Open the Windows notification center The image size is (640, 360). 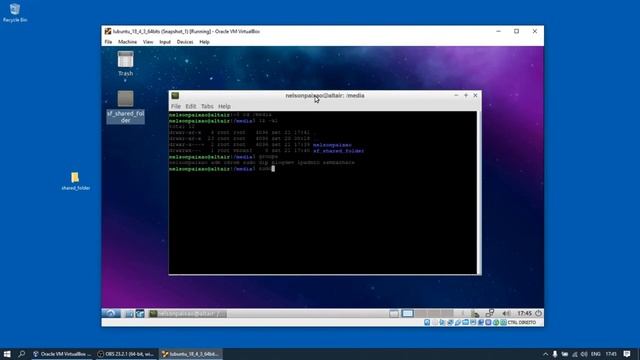click(x=627, y=354)
